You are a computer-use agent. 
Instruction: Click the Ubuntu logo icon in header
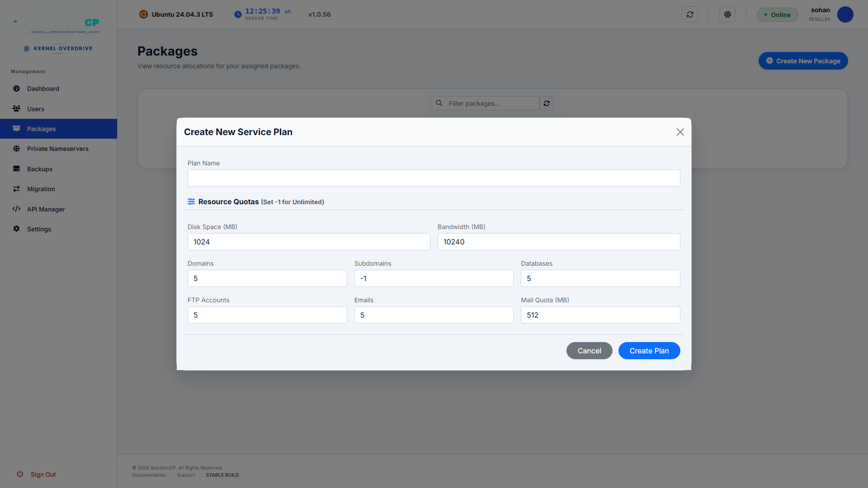(x=143, y=14)
